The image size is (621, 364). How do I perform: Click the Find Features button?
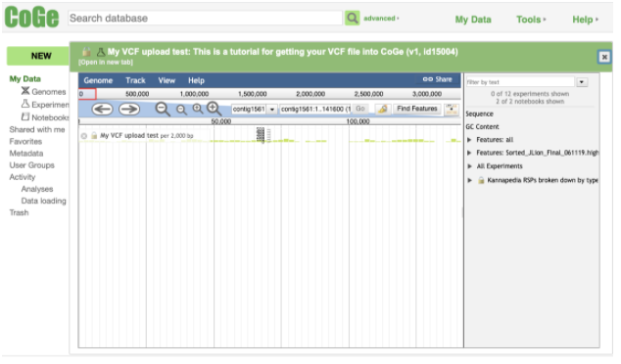416,109
